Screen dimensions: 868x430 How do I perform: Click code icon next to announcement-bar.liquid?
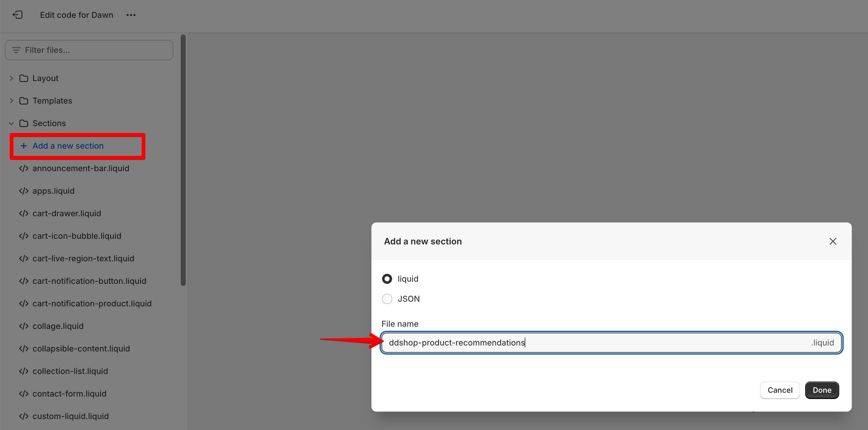pos(23,168)
